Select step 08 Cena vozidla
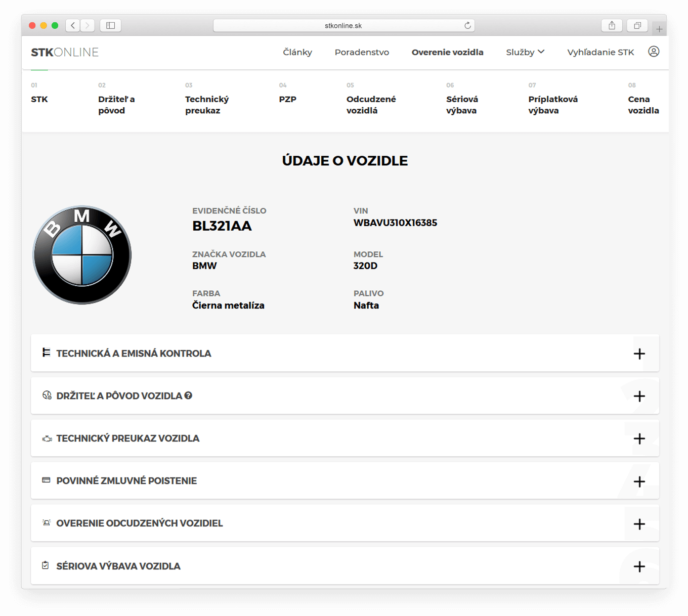688x616 pixels. (x=643, y=99)
